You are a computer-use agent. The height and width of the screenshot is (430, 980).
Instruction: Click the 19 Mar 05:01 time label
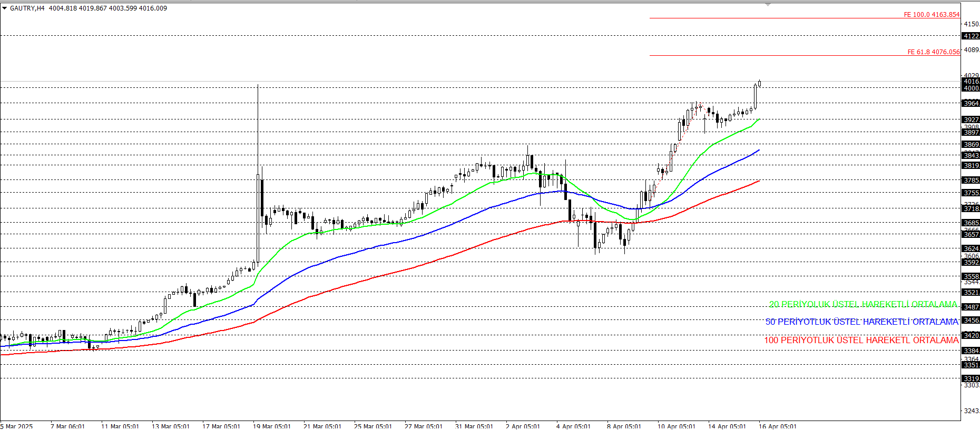coord(272,426)
